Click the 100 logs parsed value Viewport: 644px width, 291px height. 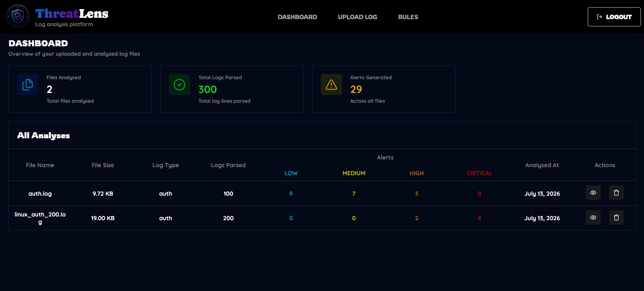point(228,194)
